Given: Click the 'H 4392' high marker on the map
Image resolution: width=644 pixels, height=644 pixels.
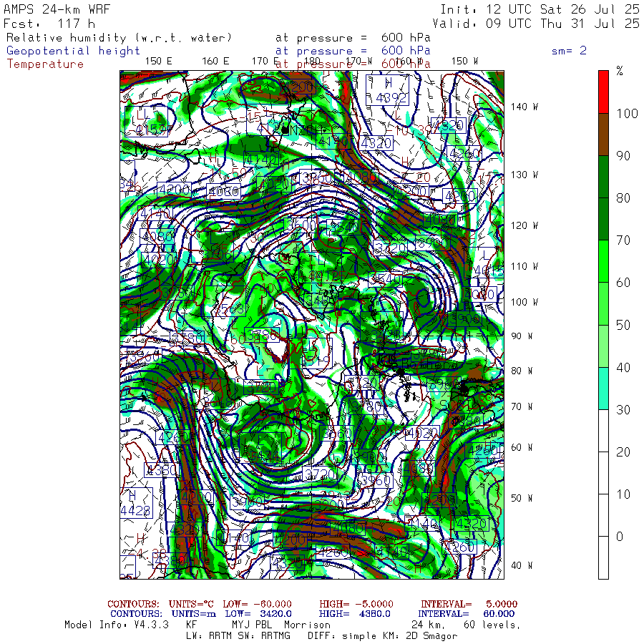Looking at the screenshot, I should point(387,90).
